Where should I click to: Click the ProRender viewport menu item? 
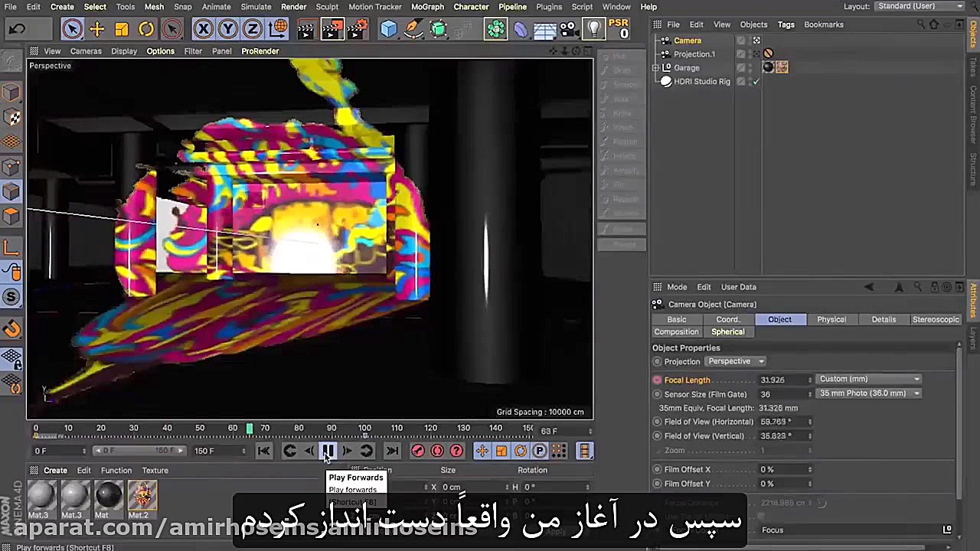tap(260, 51)
